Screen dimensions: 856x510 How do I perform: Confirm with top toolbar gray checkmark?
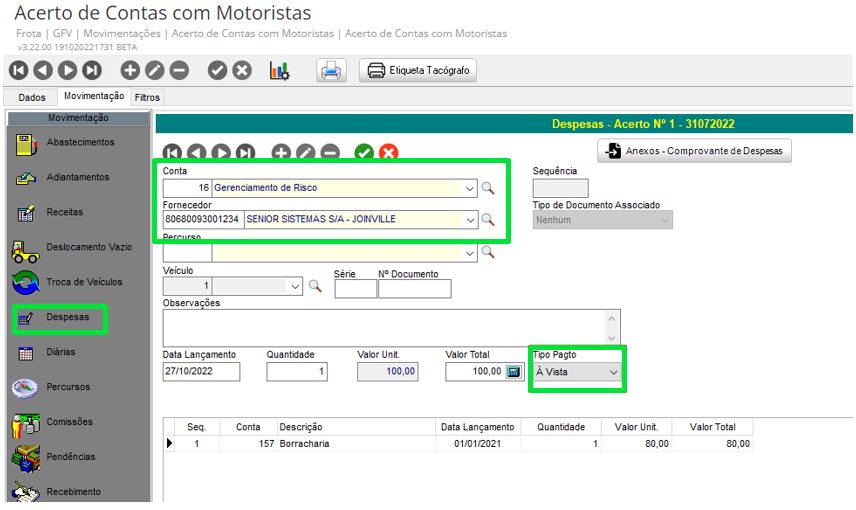[217, 70]
